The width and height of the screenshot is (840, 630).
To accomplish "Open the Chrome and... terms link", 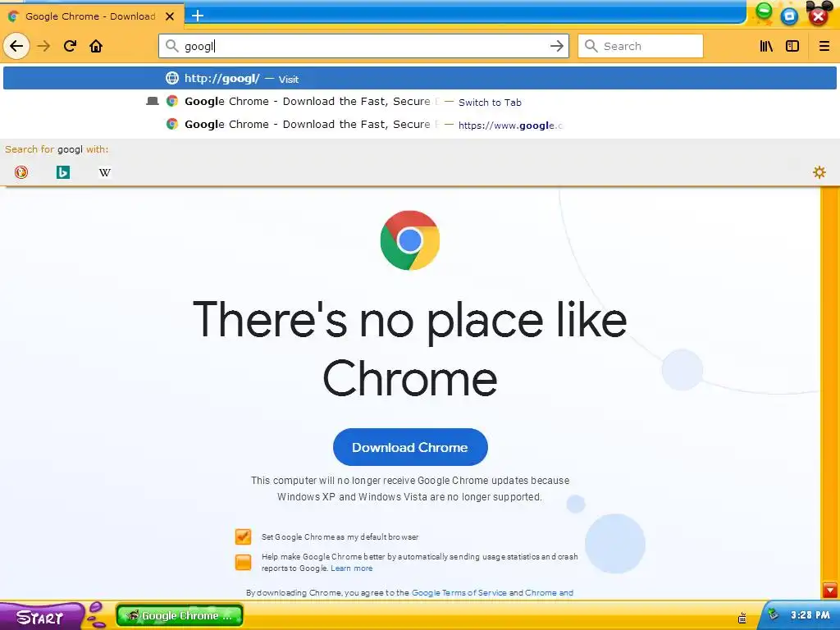I will [549, 592].
